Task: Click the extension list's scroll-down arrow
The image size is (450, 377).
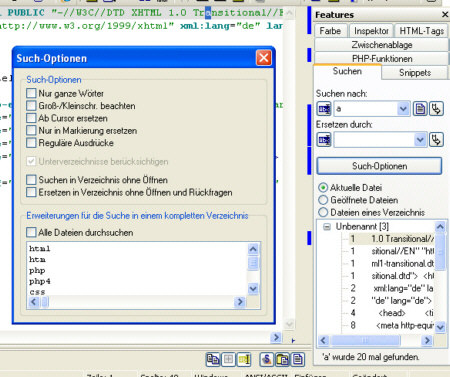Action: pyautogui.click(x=253, y=288)
